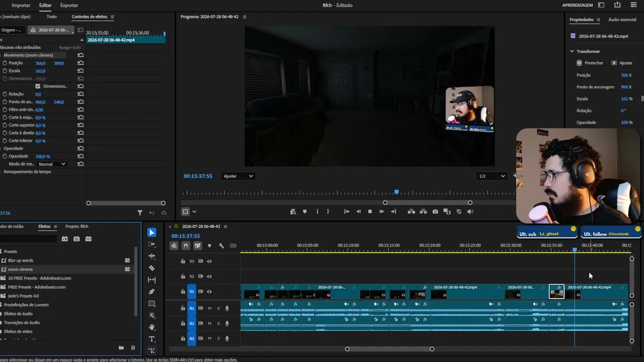Expand the safe margins chevron in the Program monitor
The width and height of the screenshot is (644, 362).
pyautogui.click(x=194, y=212)
